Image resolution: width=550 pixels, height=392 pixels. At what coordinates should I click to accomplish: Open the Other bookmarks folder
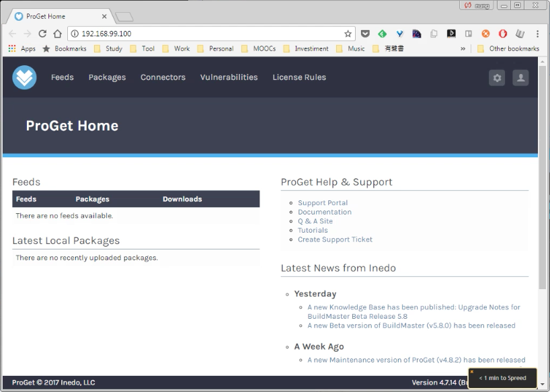click(x=508, y=48)
